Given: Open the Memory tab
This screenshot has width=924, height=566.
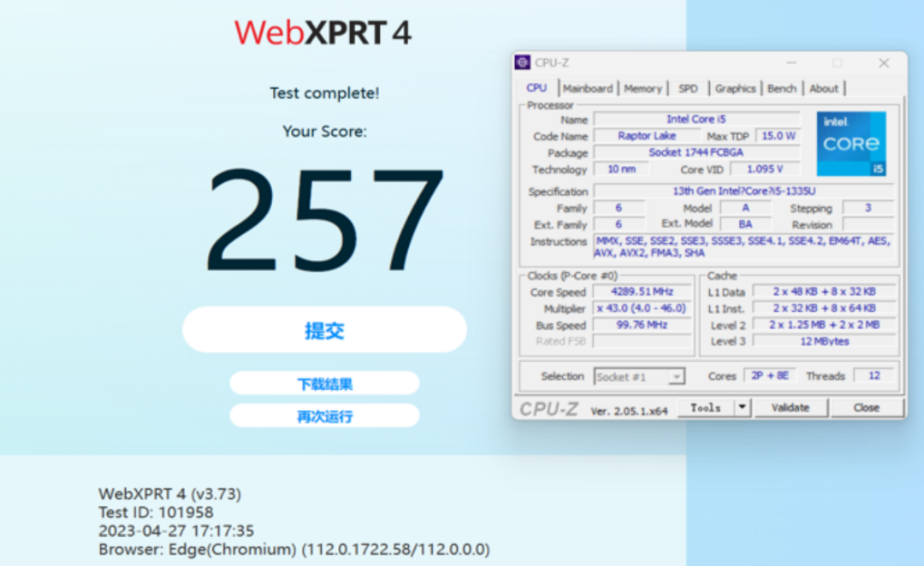Looking at the screenshot, I should pos(643,88).
